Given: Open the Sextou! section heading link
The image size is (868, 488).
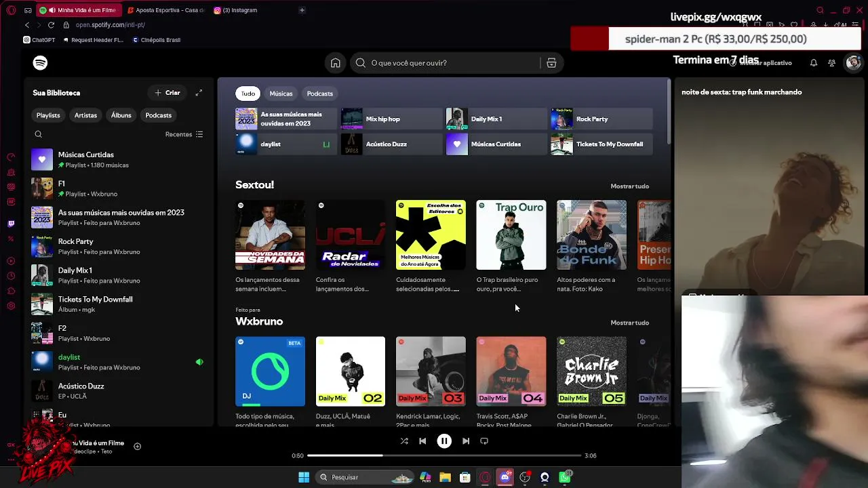Looking at the screenshot, I should coord(254,185).
